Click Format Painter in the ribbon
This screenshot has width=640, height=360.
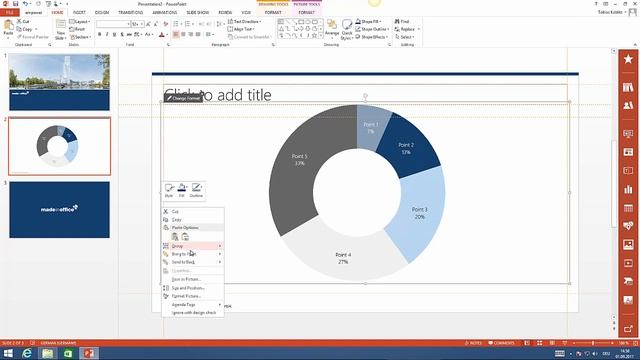[x=33, y=37]
